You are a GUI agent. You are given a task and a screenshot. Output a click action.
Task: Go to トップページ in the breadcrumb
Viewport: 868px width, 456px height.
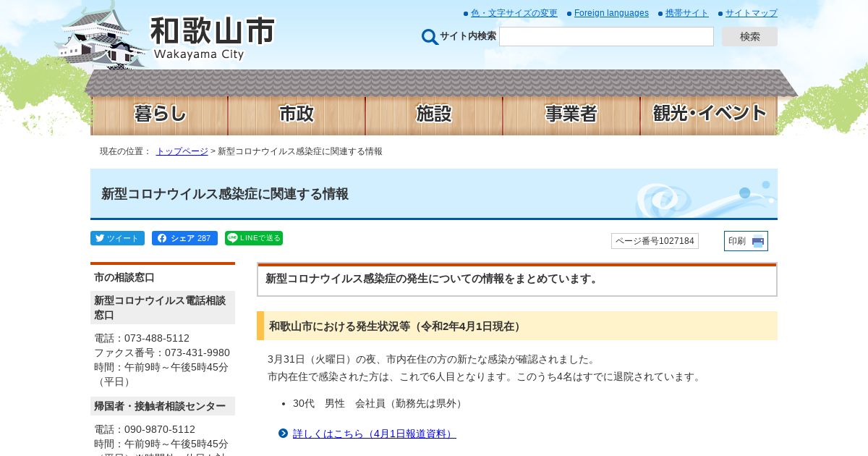pos(182,151)
